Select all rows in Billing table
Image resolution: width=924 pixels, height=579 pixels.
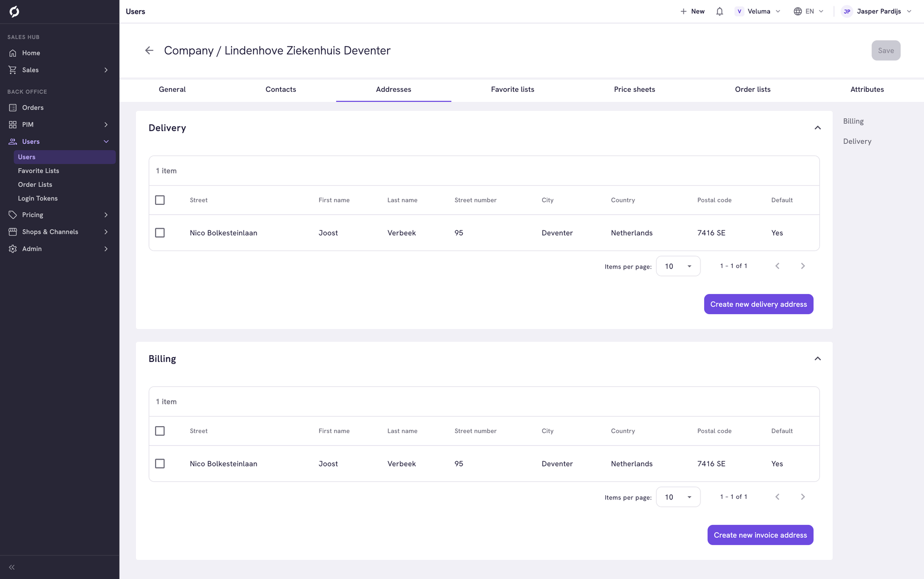[160, 431]
